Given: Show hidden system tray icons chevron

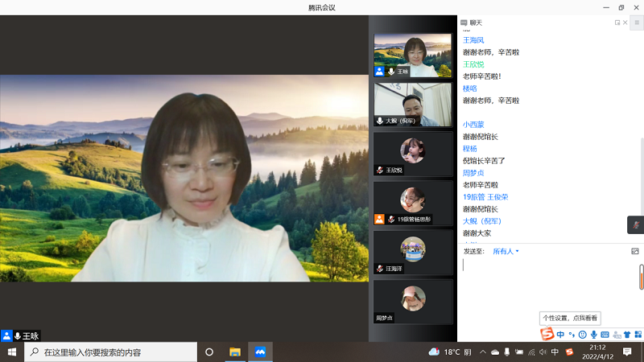Looking at the screenshot, I should [483, 352].
